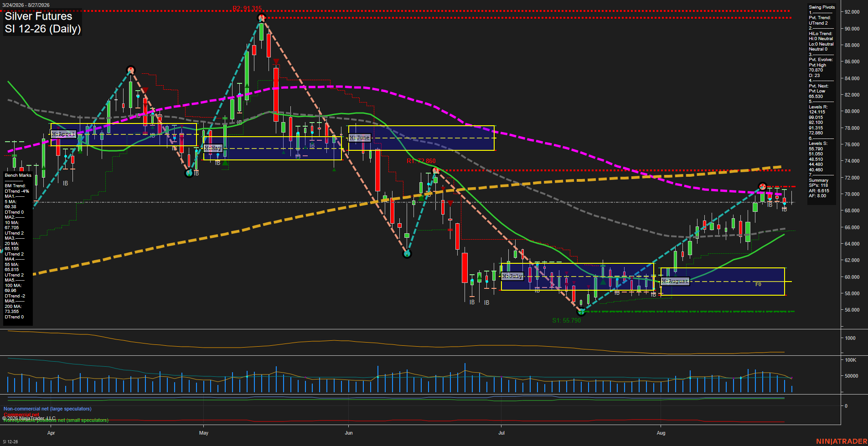Select the 65.530 pivot low value

coord(816,97)
